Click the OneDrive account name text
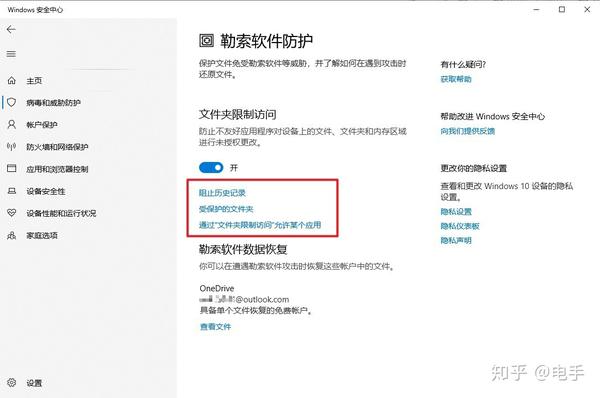Image resolution: width=600 pixels, height=398 pixels. [217, 288]
